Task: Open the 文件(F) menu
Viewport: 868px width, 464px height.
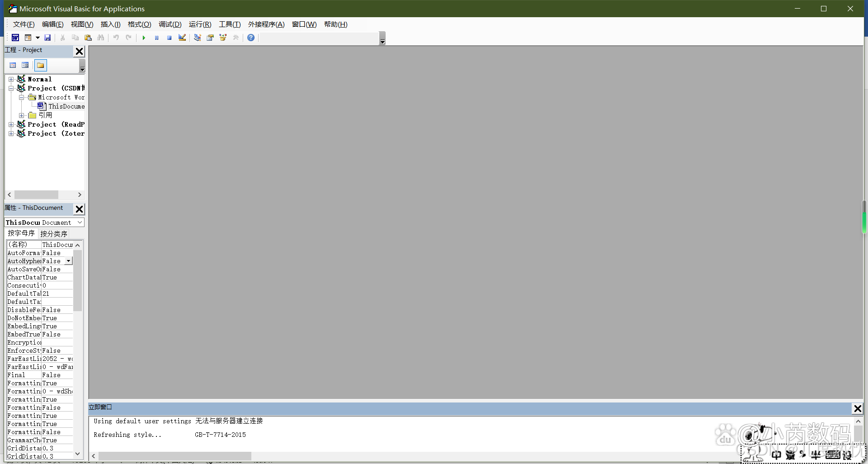Action: tap(24, 24)
